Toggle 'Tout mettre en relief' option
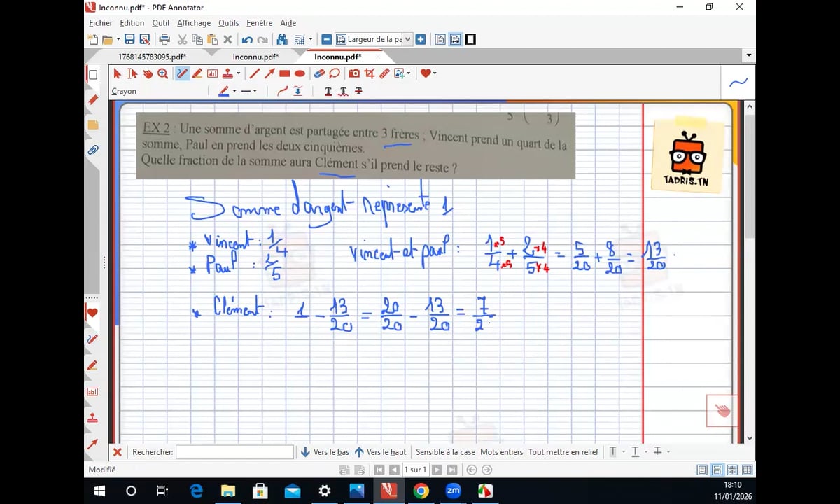The image size is (840, 504). point(563,452)
